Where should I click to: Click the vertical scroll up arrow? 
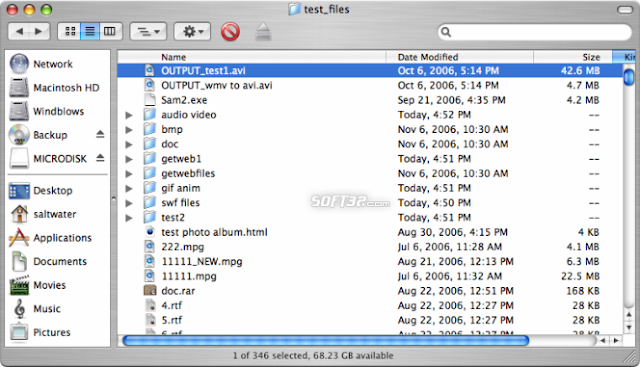(x=629, y=315)
